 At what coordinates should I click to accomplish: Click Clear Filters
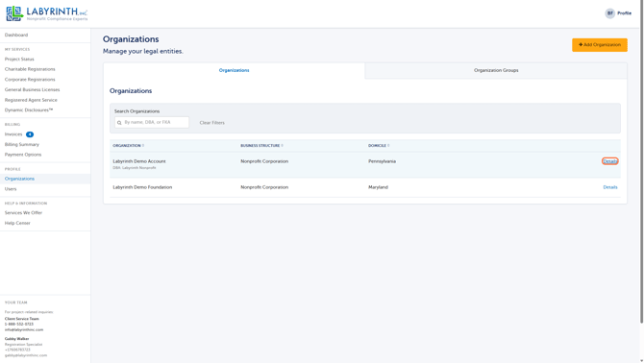pos(211,123)
